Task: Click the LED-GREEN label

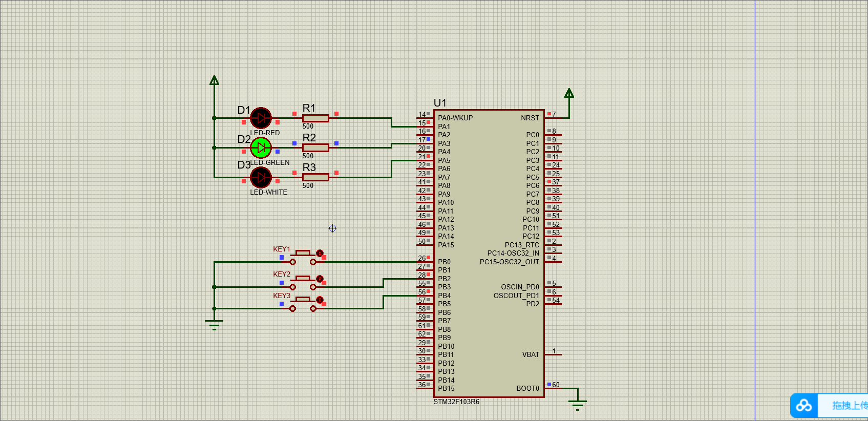Action: [269, 162]
